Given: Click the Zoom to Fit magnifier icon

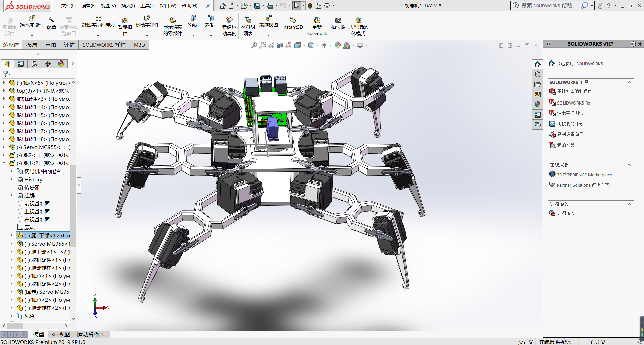Looking at the screenshot, I should 254,45.
